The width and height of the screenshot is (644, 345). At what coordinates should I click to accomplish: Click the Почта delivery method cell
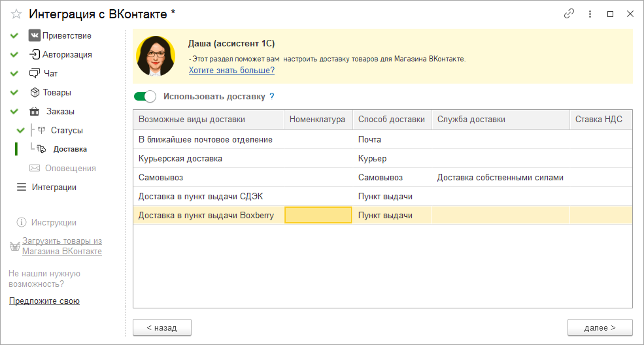pyautogui.click(x=392, y=139)
